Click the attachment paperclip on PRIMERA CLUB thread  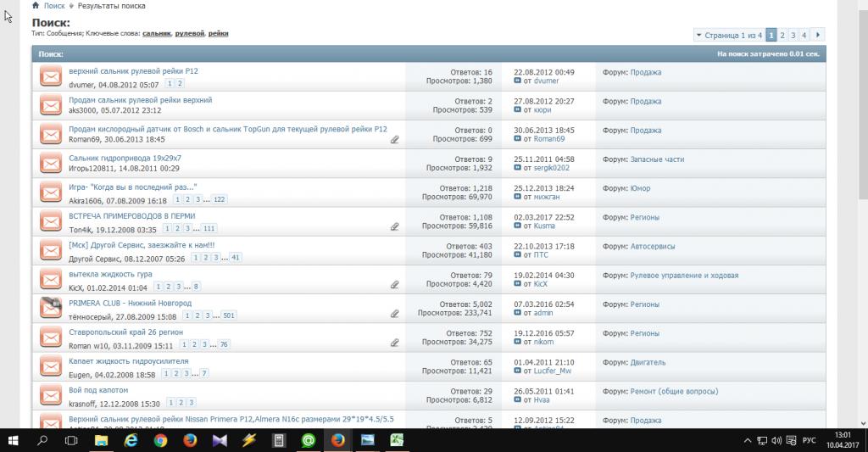coord(395,314)
